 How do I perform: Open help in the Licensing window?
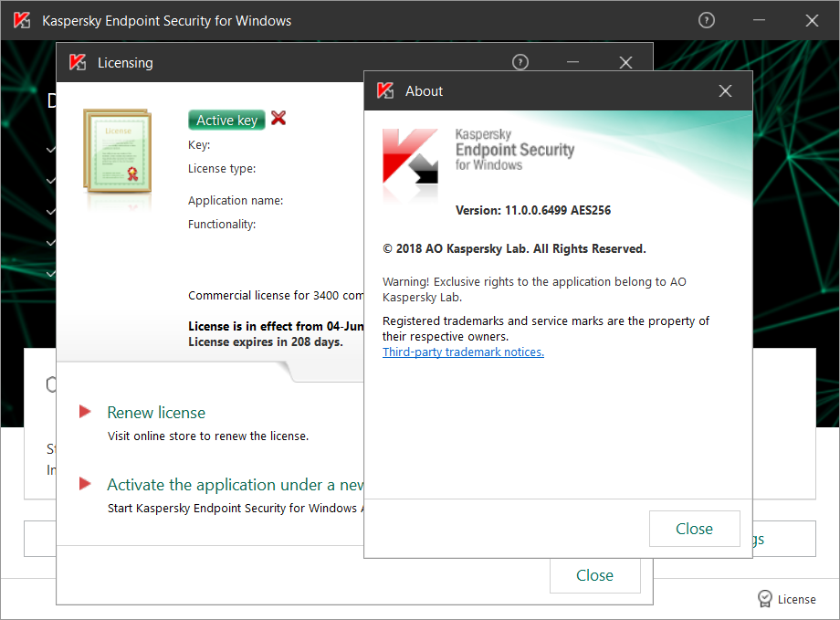[520, 62]
